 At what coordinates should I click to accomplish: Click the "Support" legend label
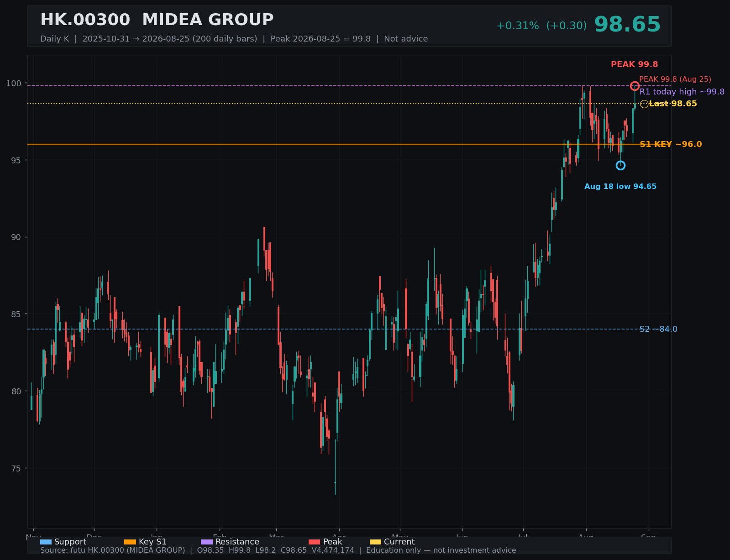[x=70, y=542]
